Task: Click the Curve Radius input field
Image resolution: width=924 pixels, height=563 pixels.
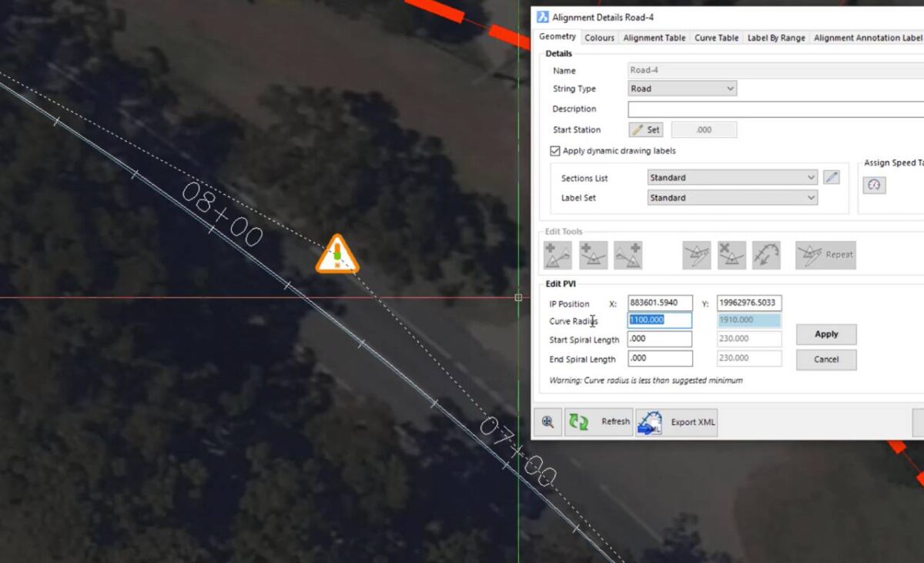Action: click(x=658, y=319)
